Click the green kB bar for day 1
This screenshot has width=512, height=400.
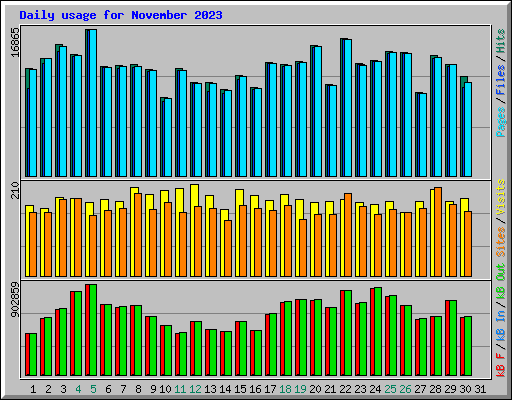[33, 355]
